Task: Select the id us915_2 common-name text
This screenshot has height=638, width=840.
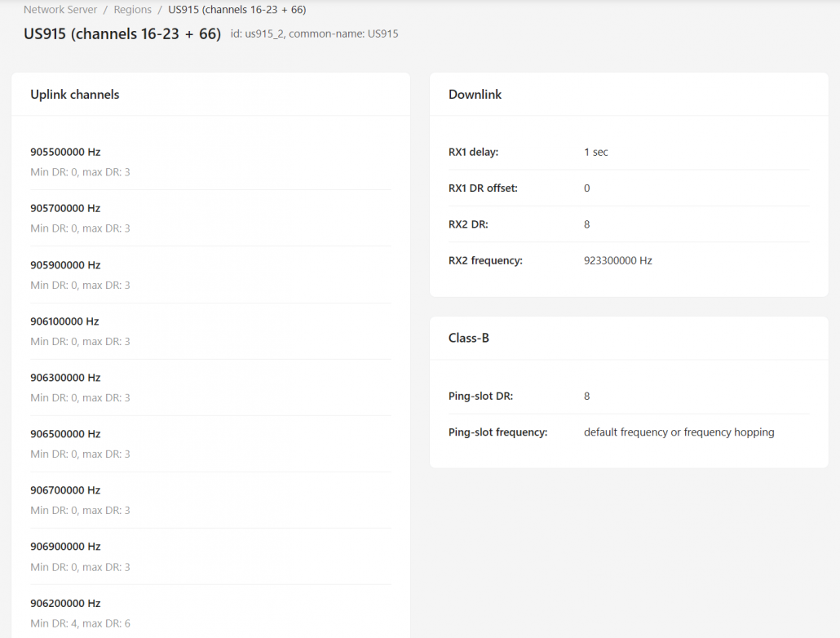Action: pyautogui.click(x=314, y=34)
